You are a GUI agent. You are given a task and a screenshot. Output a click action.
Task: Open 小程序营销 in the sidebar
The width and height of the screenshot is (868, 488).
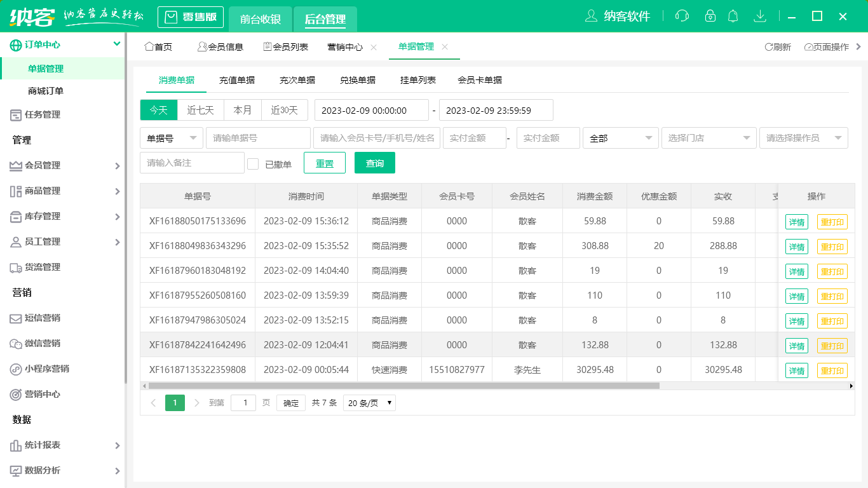point(47,369)
